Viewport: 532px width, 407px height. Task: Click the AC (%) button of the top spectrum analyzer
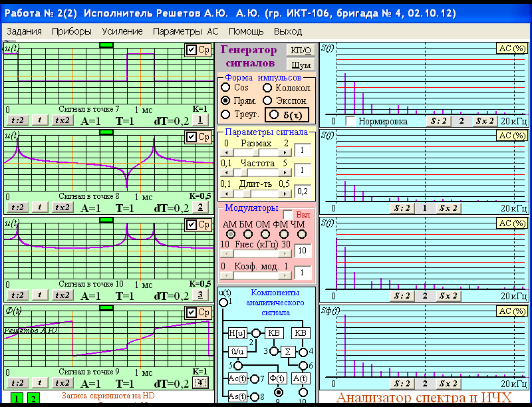pos(512,48)
